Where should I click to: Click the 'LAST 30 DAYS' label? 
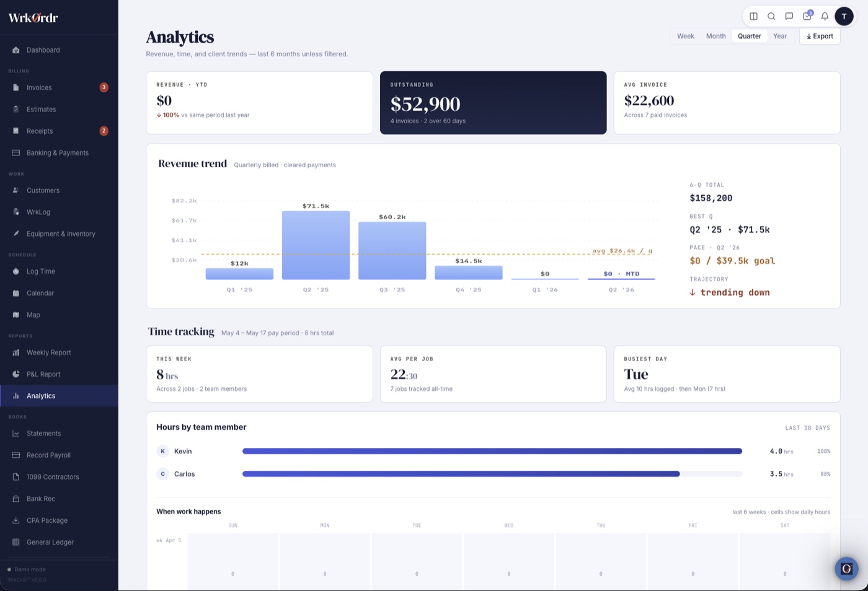point(807,428)
